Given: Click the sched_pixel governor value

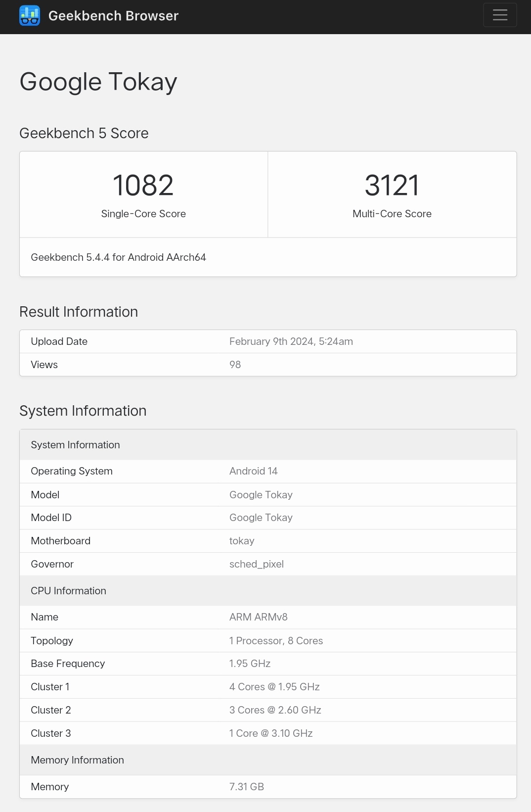Looking at the screenshot, I should (257, 564).
